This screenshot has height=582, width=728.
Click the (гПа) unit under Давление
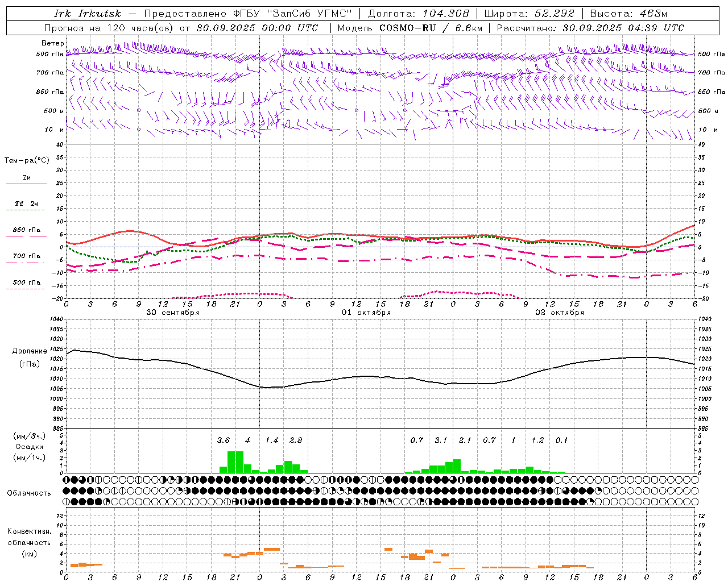coord(30,364)
